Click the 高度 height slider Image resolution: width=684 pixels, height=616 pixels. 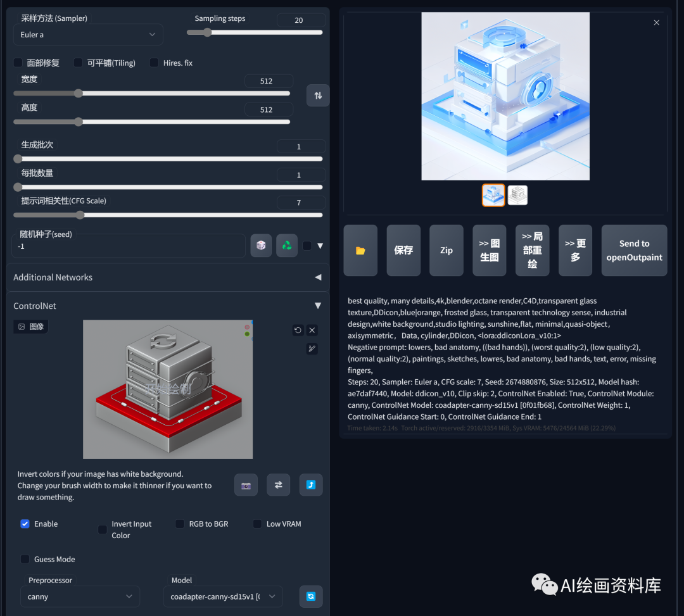click(152, 122)
